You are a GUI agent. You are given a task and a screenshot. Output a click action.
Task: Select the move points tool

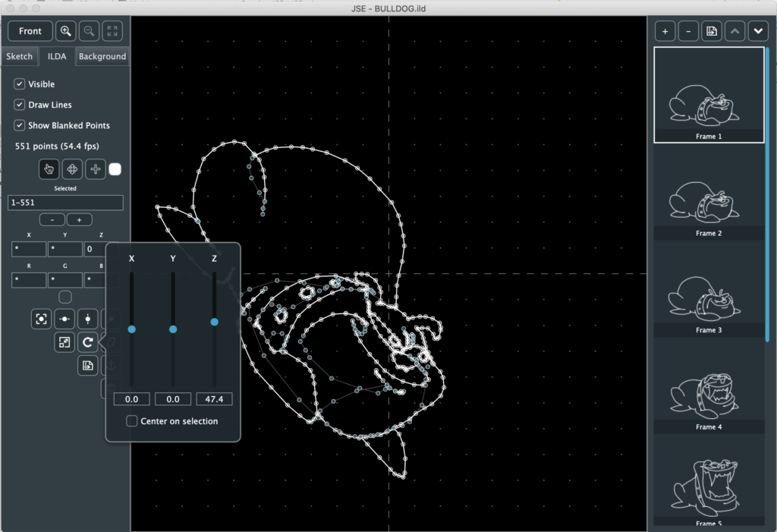(x=72, y=169)
